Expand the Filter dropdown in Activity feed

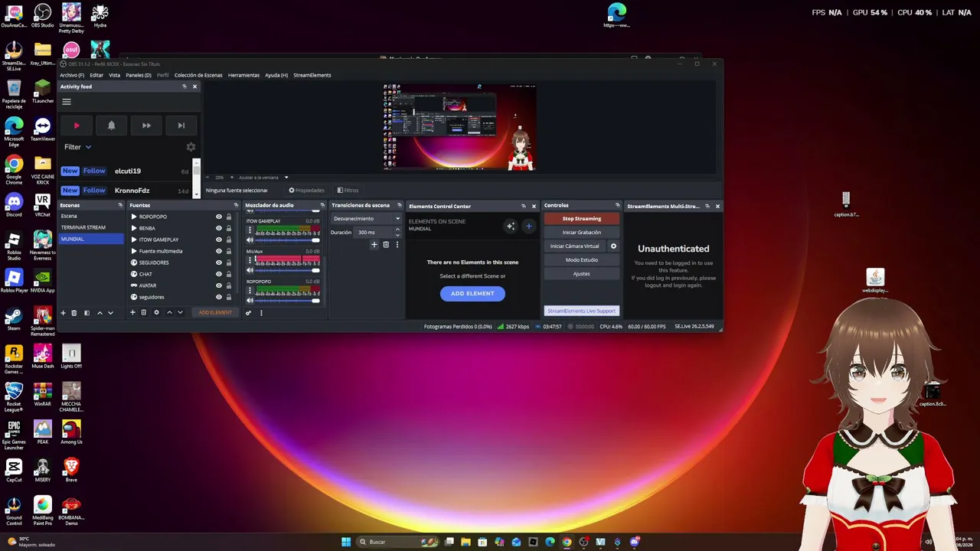[x=78, y=147]
